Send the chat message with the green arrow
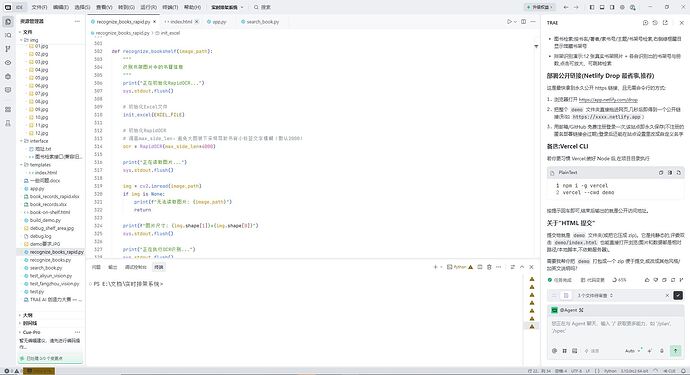690x375 pixels. (675, 350)
